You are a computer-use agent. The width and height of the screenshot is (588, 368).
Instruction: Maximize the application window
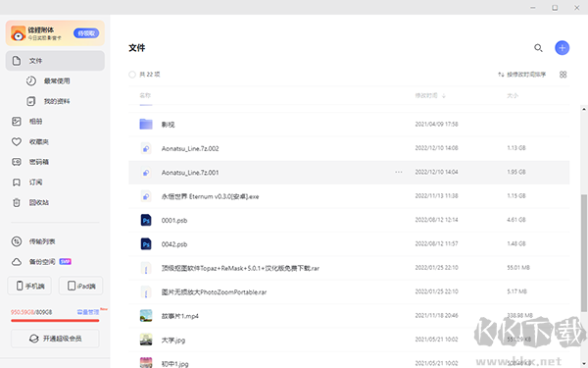point(555,8)
